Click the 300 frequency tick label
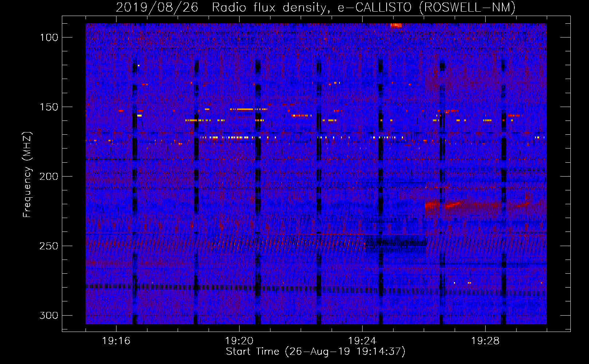589x364 pixels. coord(49,315)
